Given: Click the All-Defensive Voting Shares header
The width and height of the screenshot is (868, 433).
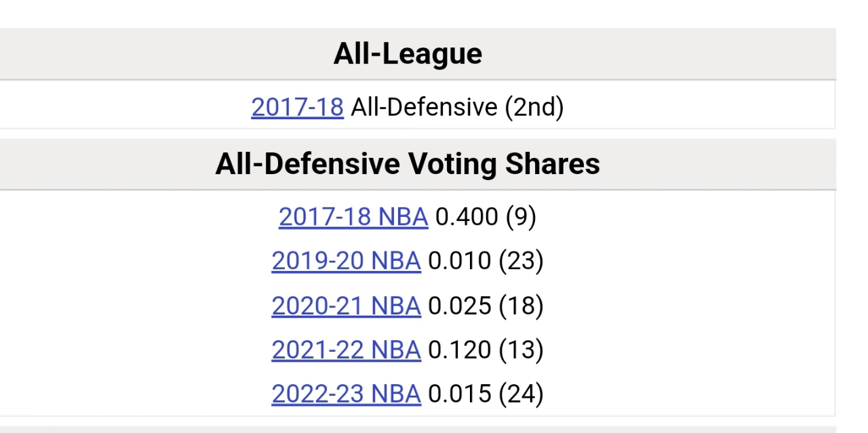Looking at the screenshot, I should pos(408,164).
